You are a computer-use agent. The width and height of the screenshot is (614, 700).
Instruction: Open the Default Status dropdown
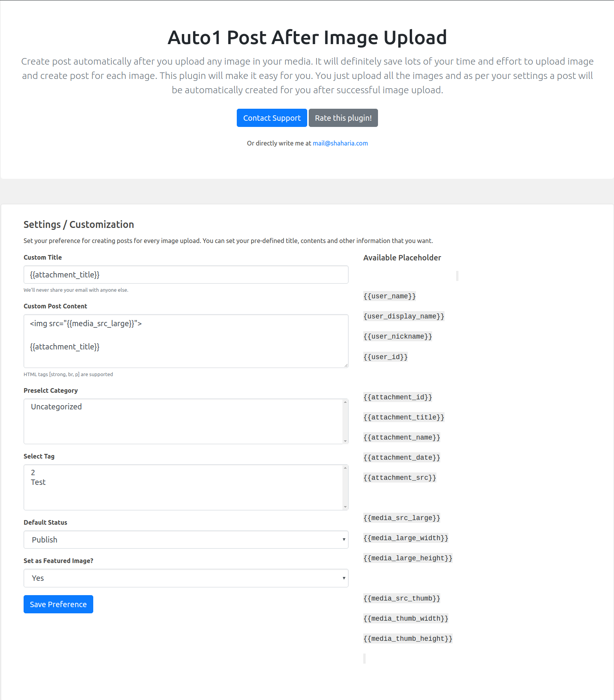click(x=186, y=540)
